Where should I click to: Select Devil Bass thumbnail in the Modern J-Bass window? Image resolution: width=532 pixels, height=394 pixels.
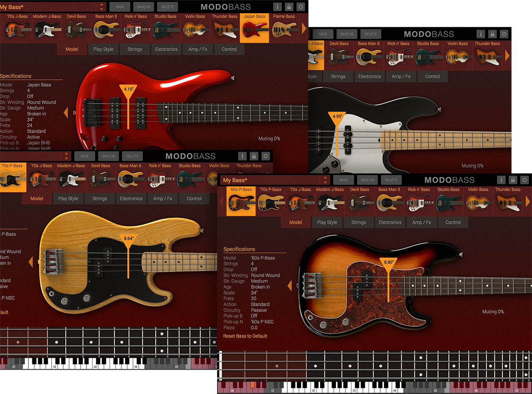coord(339,55)
